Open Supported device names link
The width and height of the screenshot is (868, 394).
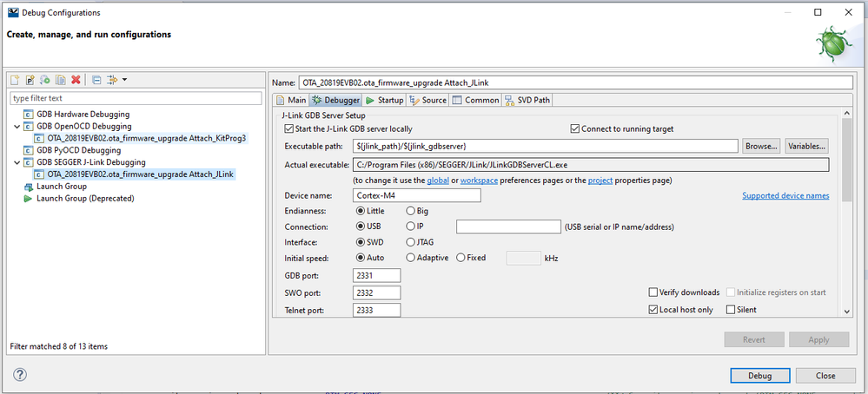click(785, 195)
